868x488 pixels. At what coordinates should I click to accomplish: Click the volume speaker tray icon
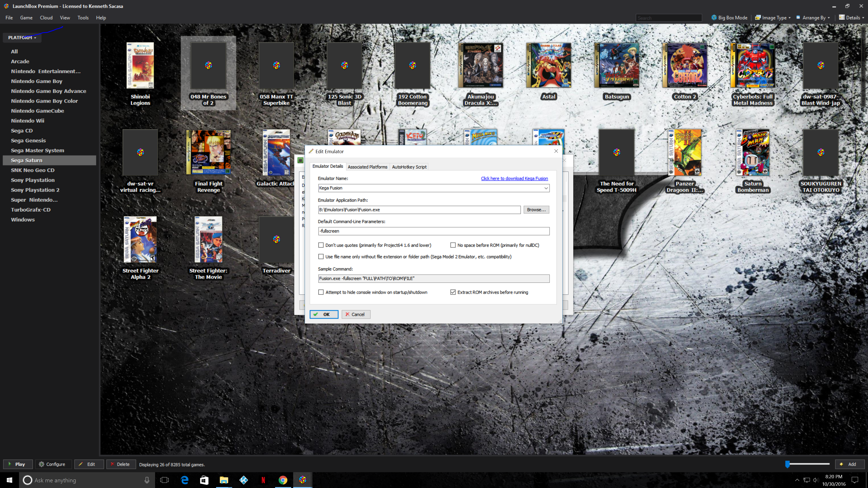[x=815, y=480]
